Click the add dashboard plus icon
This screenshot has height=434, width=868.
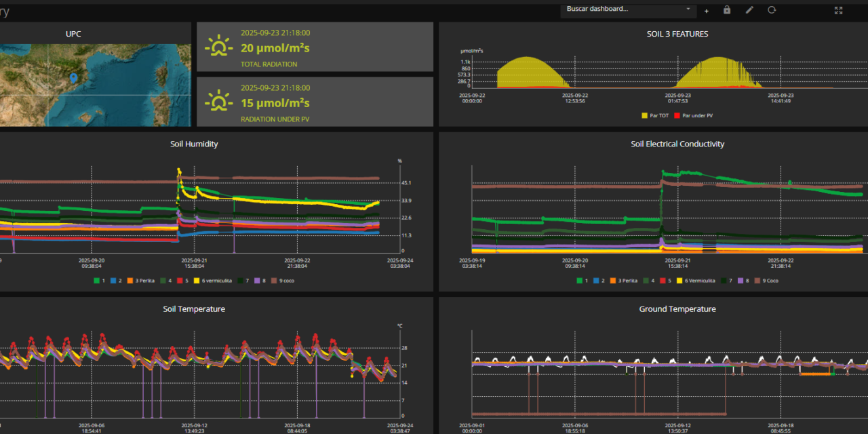coord(707,11)
